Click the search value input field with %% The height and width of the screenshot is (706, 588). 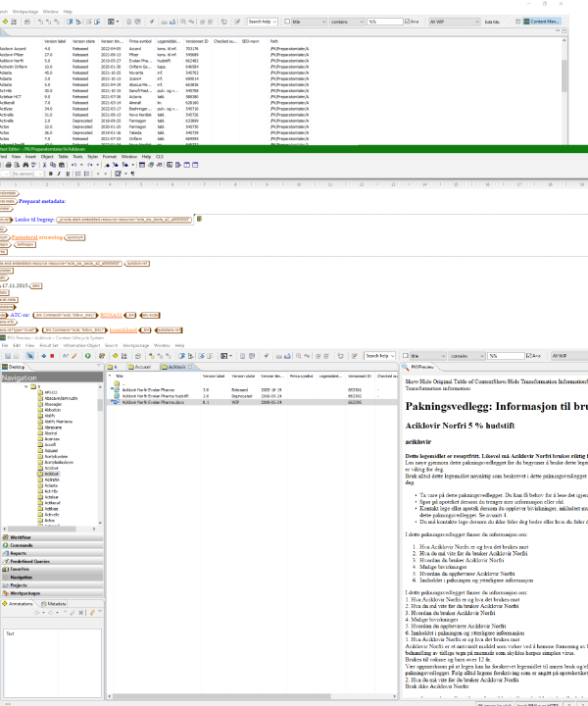click(382, 21)
